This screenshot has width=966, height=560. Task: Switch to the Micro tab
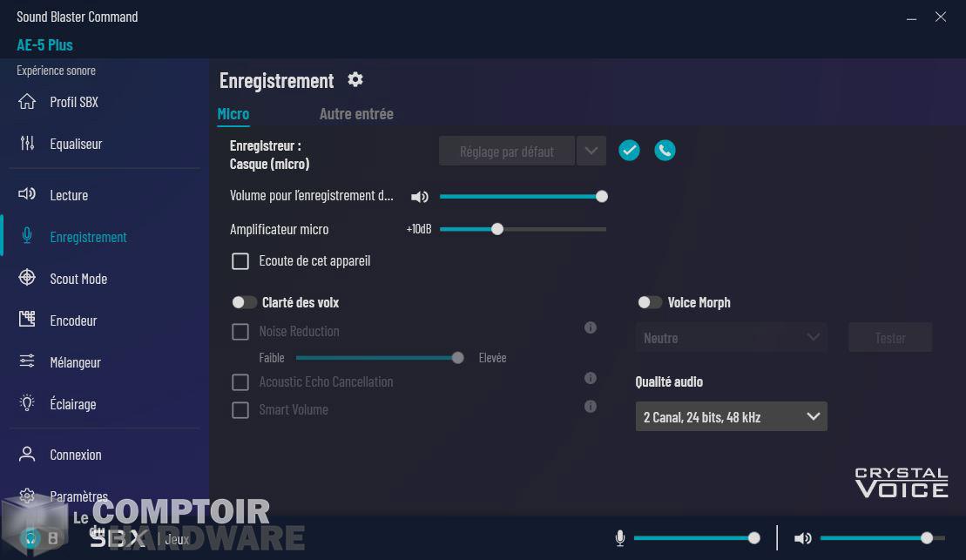(233, 114)
